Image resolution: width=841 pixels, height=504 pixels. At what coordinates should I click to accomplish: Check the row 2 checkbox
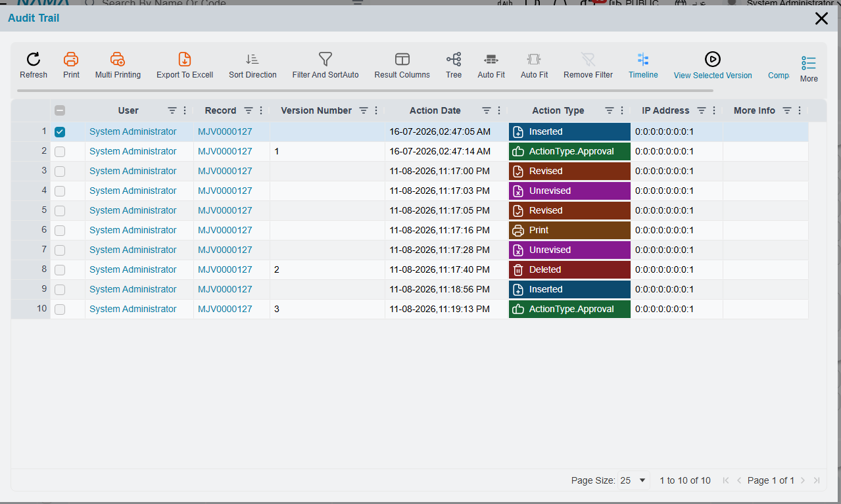[60, 151]
